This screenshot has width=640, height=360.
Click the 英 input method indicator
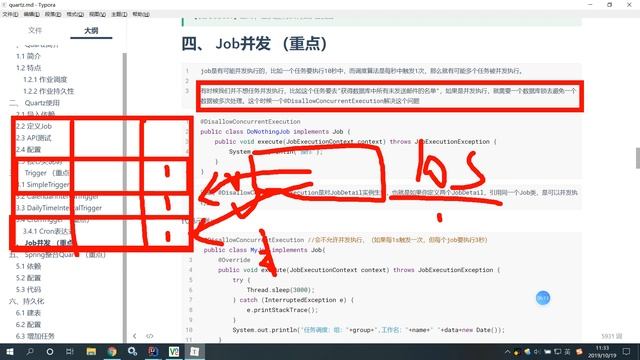click(x=567, y=351)
